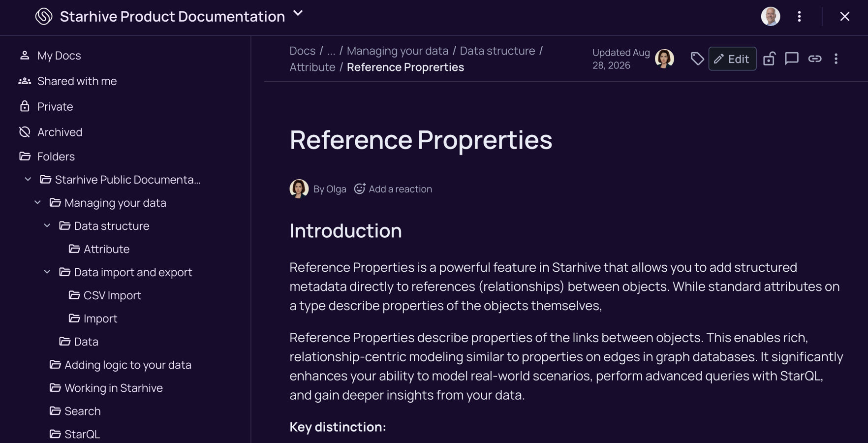Select Adding logic to your data folder
The image size is (868, 443).
coord(128,365)
